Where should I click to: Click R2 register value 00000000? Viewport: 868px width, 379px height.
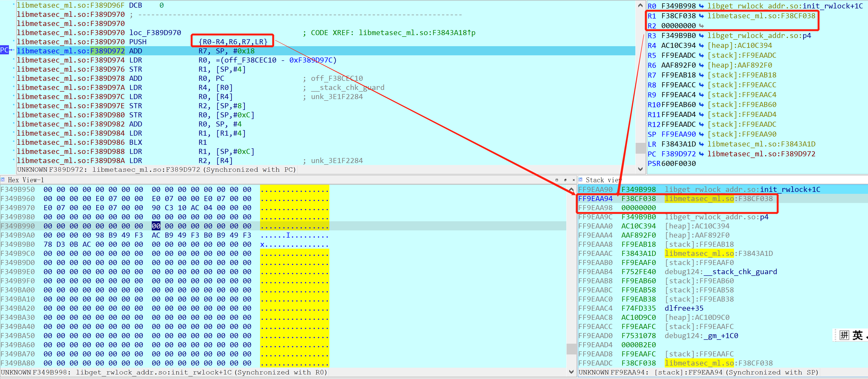(x=678, y=25)
